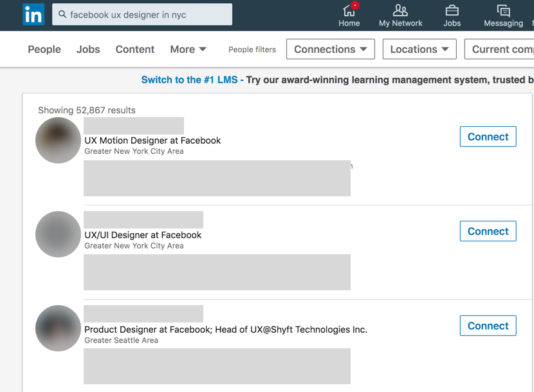Click the search box with facebook ux designer query

pos(142,14)
